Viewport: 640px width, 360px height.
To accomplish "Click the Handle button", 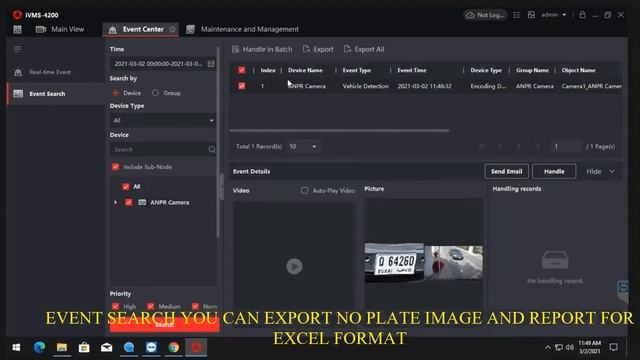I will [x=554, y=171].
